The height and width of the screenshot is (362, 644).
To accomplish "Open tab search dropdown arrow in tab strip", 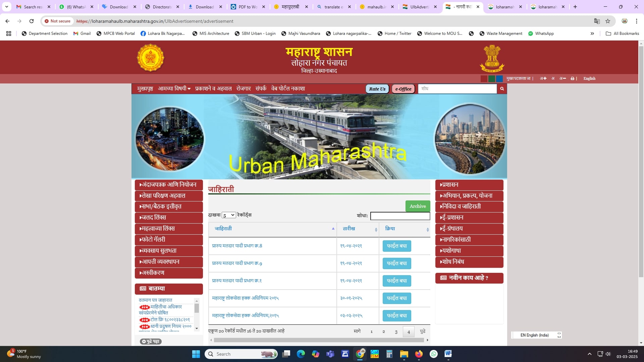I will click(x=6, y=7).
